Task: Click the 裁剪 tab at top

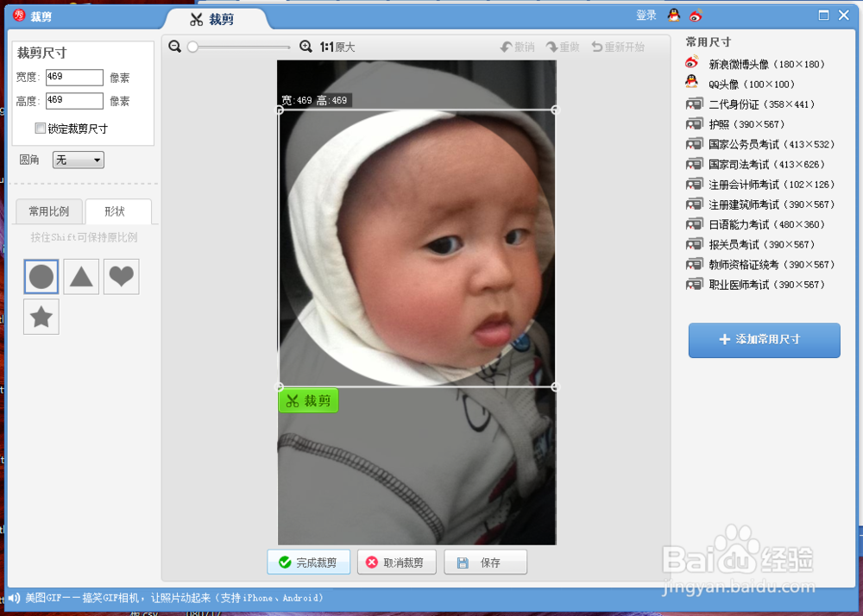Action: click(213, 19)
